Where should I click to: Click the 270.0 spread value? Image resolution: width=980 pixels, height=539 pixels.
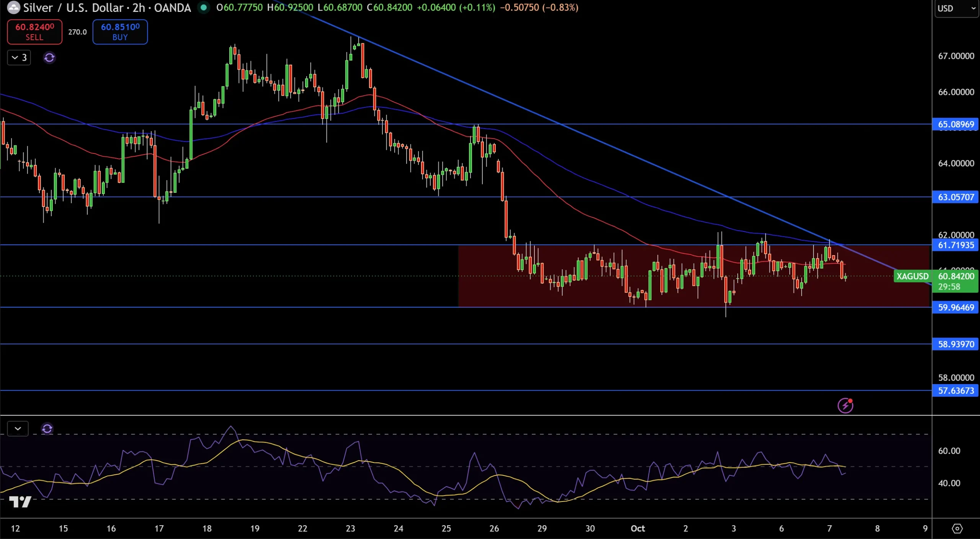pos(77,32)
